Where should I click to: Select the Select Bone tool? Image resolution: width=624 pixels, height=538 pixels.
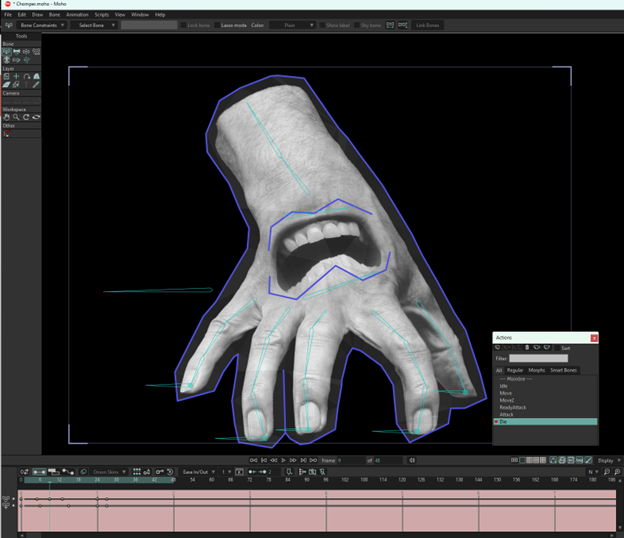point(7,52)
